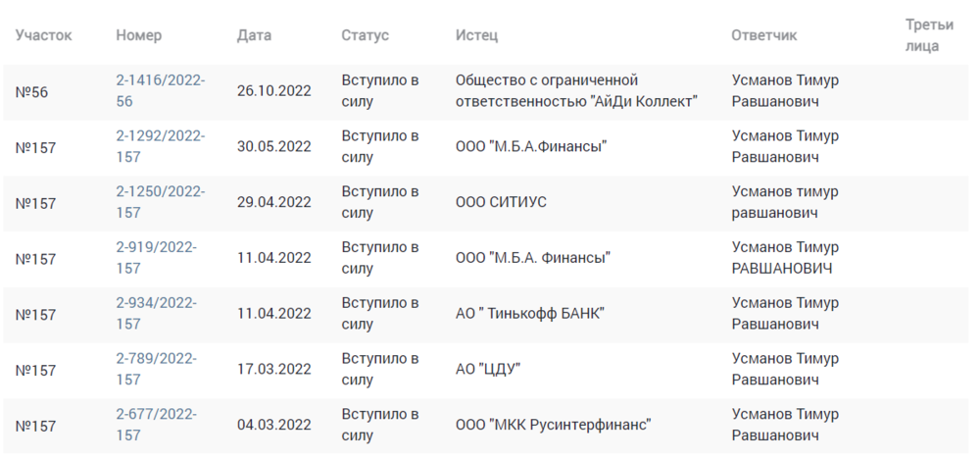
Task: Click the date 26.10.2022 cell
Action: pyautogui.click(x=273, y=91)
